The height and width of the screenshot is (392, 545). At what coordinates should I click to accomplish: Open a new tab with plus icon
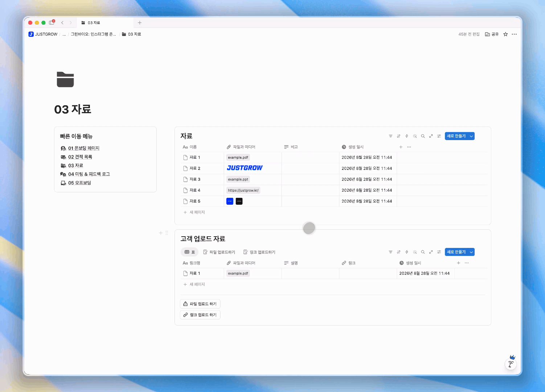[x=140, y=23]
